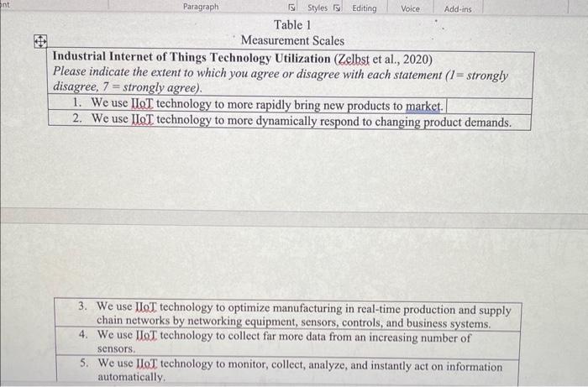The image size is (588, 387).
Task: Open the Styles pane launcher
Action: pyautogui.click(x=337, y=8)
